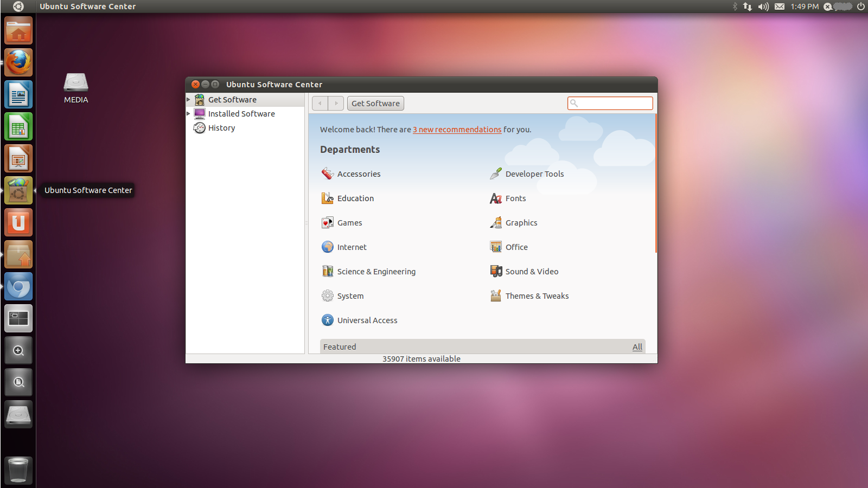Select the Internet globe icon
868x488 pixels.
click(x=327, y=247)
